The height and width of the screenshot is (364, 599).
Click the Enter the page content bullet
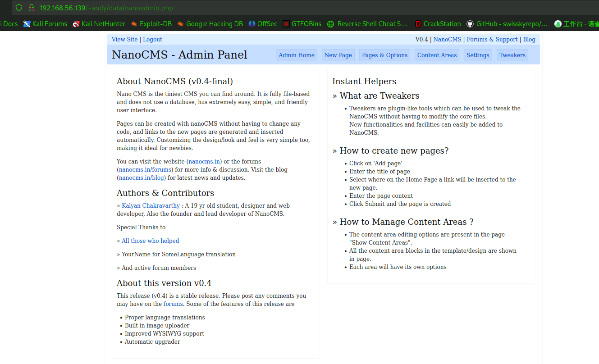pyautogui.click(x=381, y=196)
